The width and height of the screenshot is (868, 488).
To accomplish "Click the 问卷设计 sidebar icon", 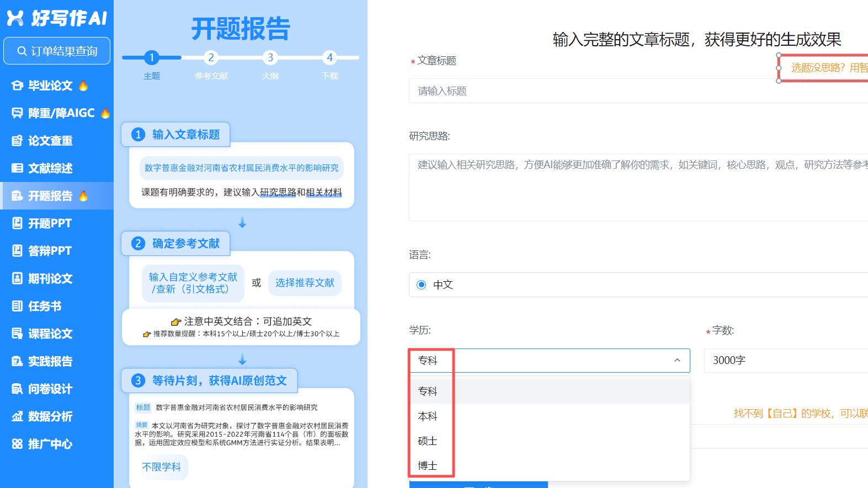I will click(17, 389).
